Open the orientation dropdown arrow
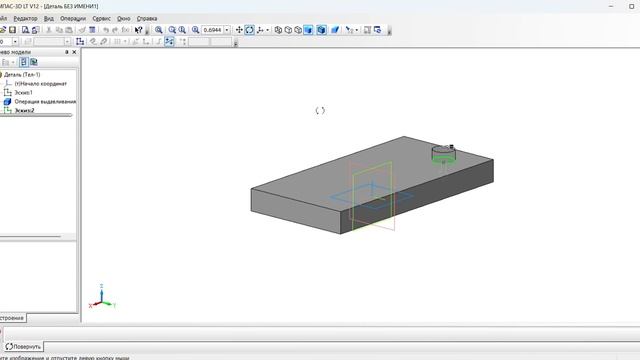Screen dimensions: 640x360 [267, 30]
